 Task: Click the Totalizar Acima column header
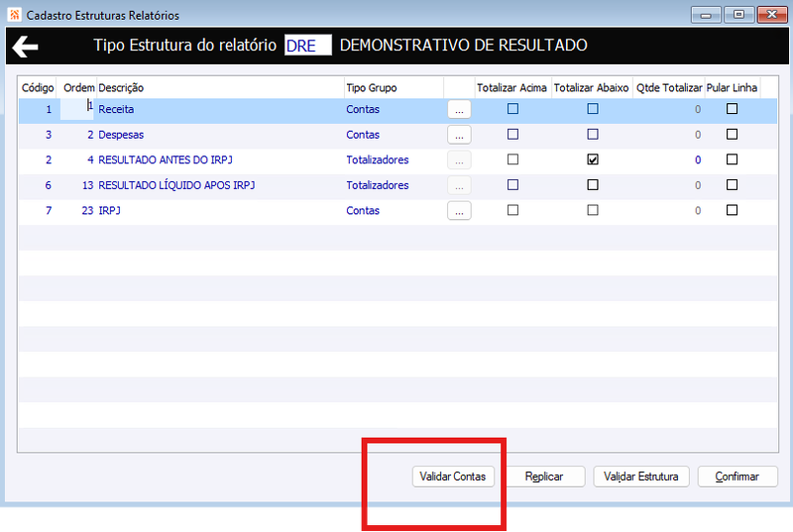pyautogui.click(x=511, y=88)
